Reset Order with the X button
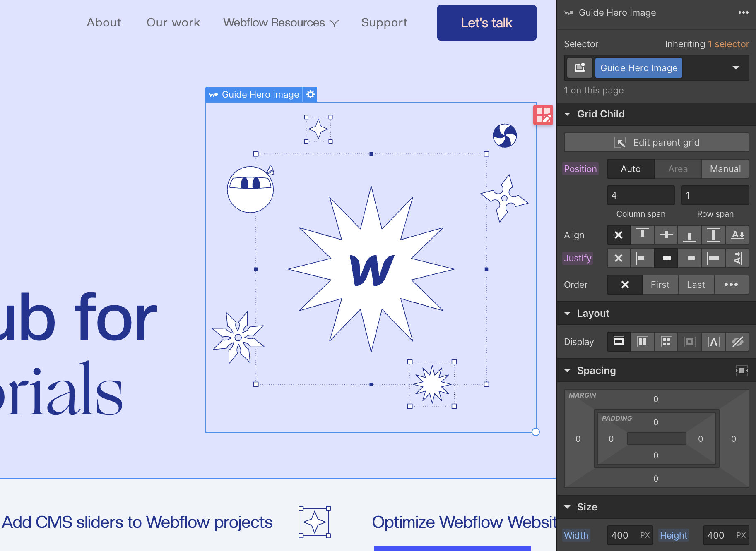This screenshot has height=551, width=756. (625, 285)
